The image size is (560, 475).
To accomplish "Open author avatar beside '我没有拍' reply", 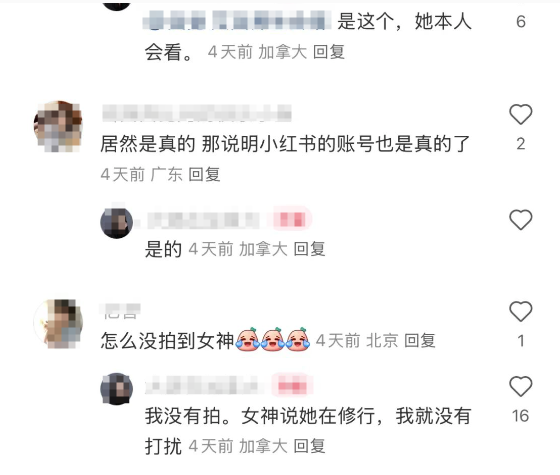I will coord(116,389).
